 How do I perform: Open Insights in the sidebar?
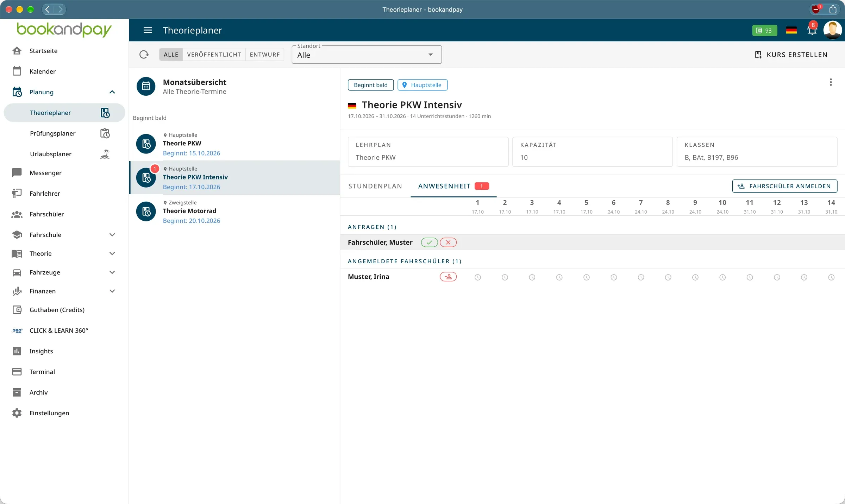point(64,351)
